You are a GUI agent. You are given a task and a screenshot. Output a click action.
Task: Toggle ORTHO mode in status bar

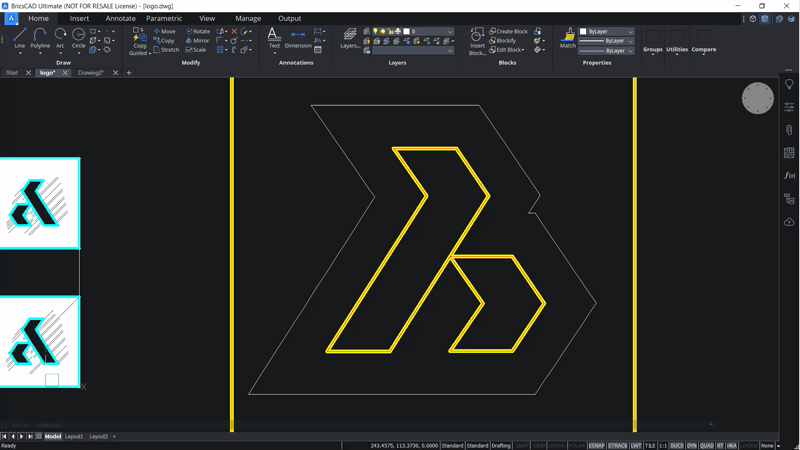pyautogui.click(x=557, y=445)
